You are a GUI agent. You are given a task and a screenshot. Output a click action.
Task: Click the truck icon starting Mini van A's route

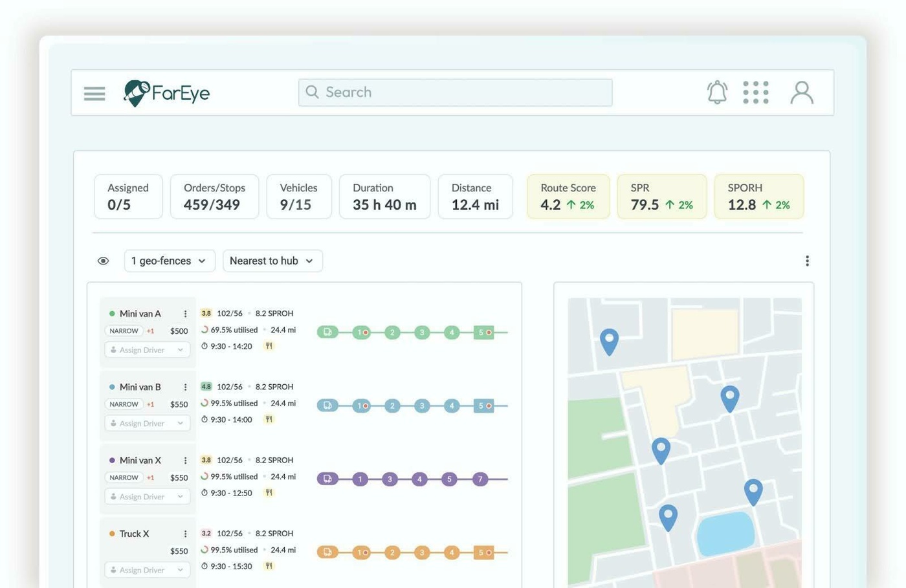click(327, 332)
